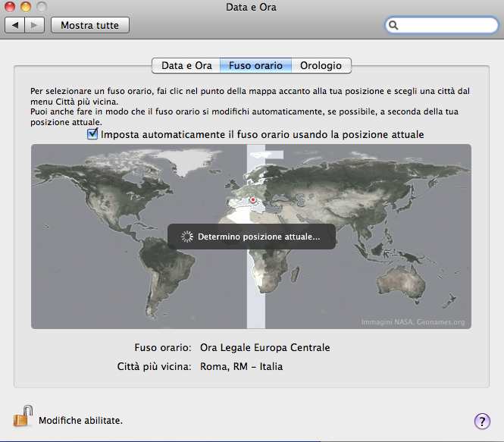Image resolution: width=504 pixels, height=442 pixels.
Task: Switch to the Data e Ora tab
Action: 186,66
